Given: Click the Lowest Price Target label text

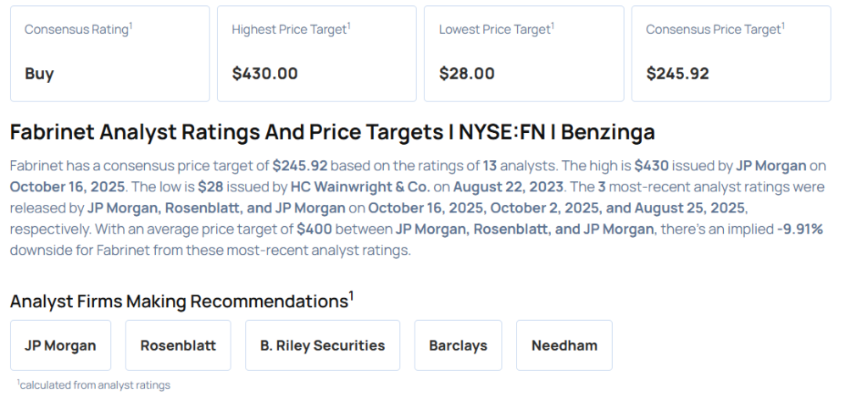Looking at the screenshot, I should coord(494,30).
